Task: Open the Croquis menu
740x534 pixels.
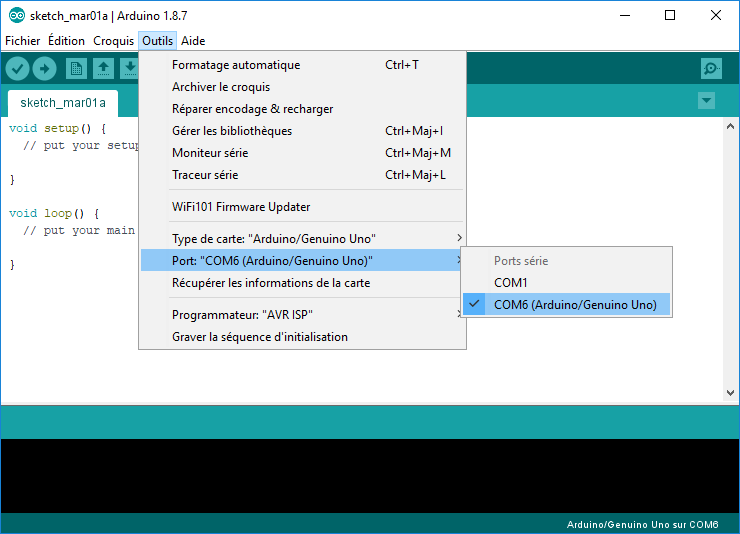Action: [x=113, y=41]
